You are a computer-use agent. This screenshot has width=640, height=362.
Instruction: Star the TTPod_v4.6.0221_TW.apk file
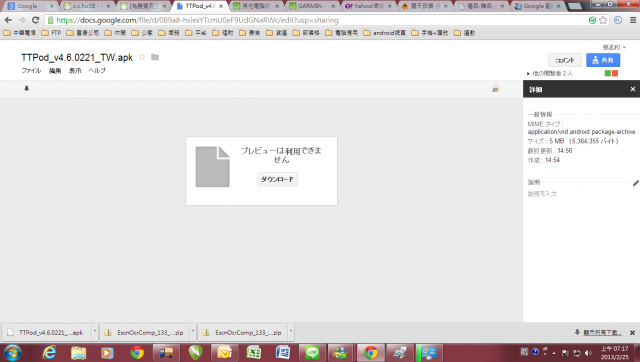coord(142,57)
